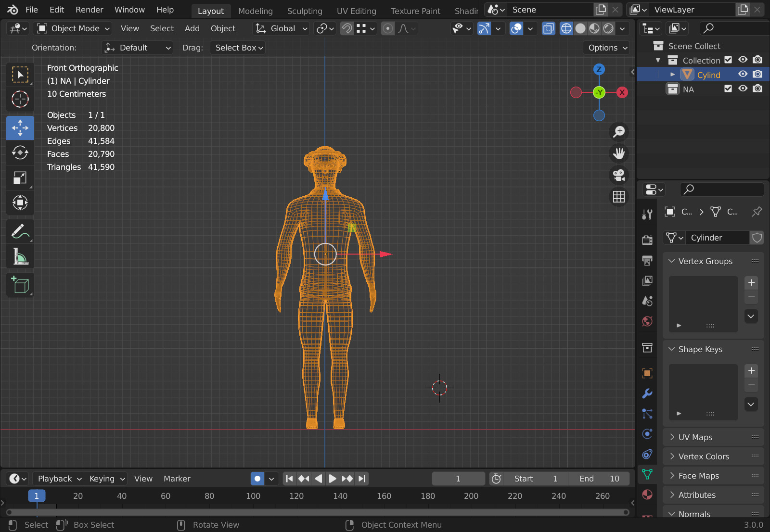This screenshot has height=532, width=770.
Task: Open the Object Data properties tab
Action: pyautogui.click(x=647, y=474)
